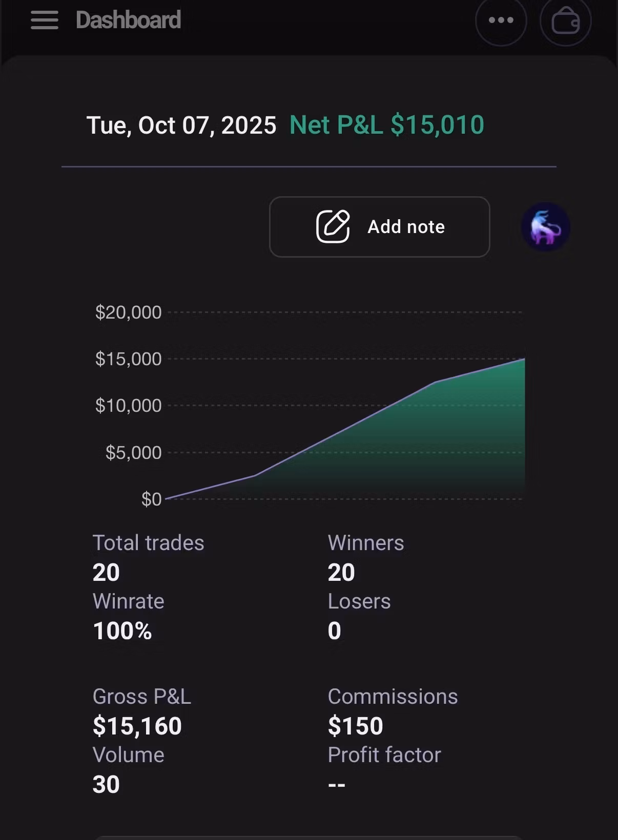
Task: Open the hamburger navigation menu
Action: coord(45,20)
